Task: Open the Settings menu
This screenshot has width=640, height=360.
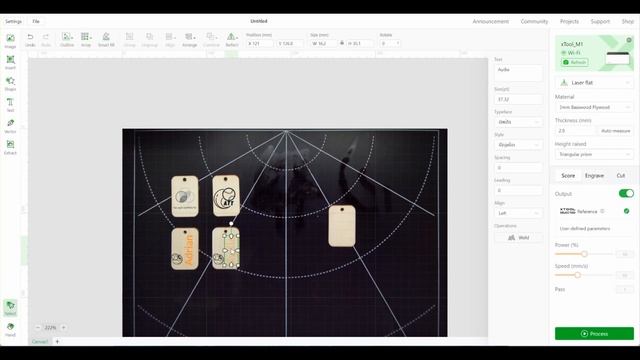Action: [13, 21]
